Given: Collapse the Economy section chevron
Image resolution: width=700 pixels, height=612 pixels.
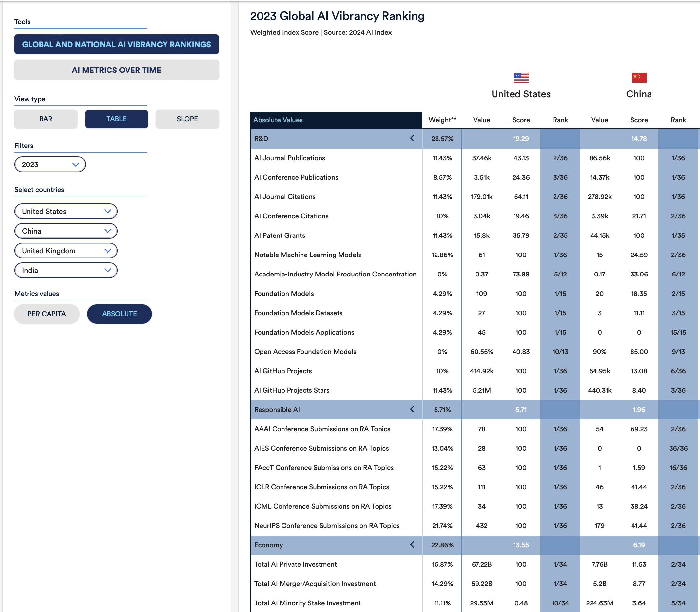Looking at the screenshot, I should 412,545.
